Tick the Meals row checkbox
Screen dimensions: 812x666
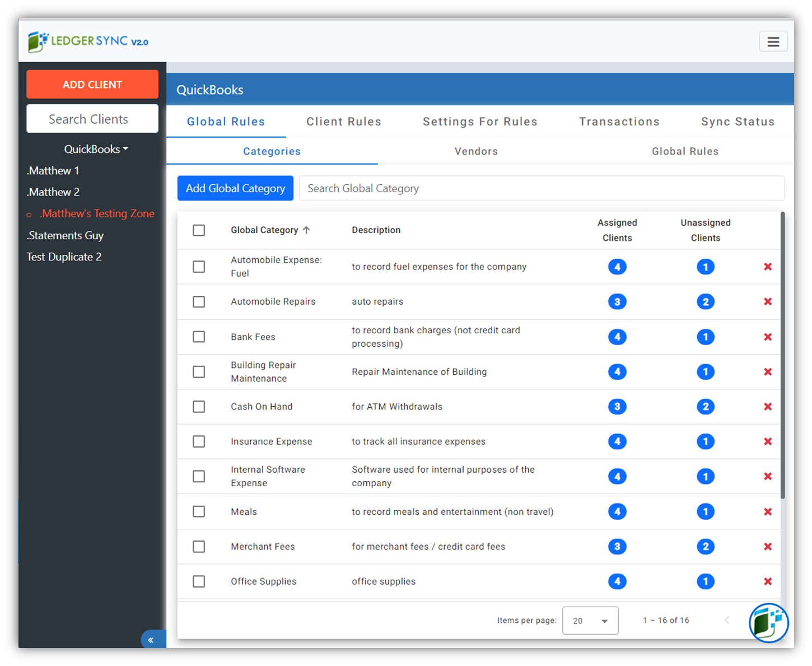click(199, 511)
